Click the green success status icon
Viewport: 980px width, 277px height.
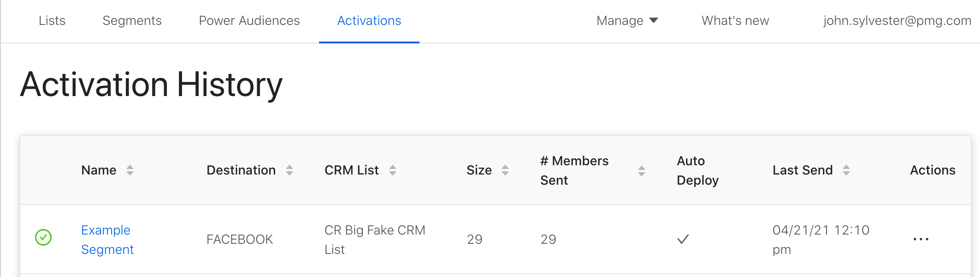(43, 238)
